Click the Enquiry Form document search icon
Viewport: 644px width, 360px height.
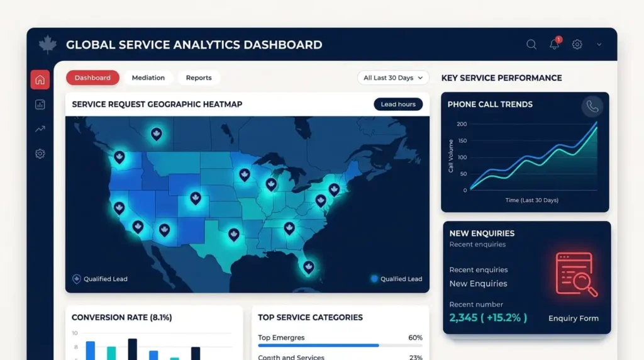click(576, 274)
